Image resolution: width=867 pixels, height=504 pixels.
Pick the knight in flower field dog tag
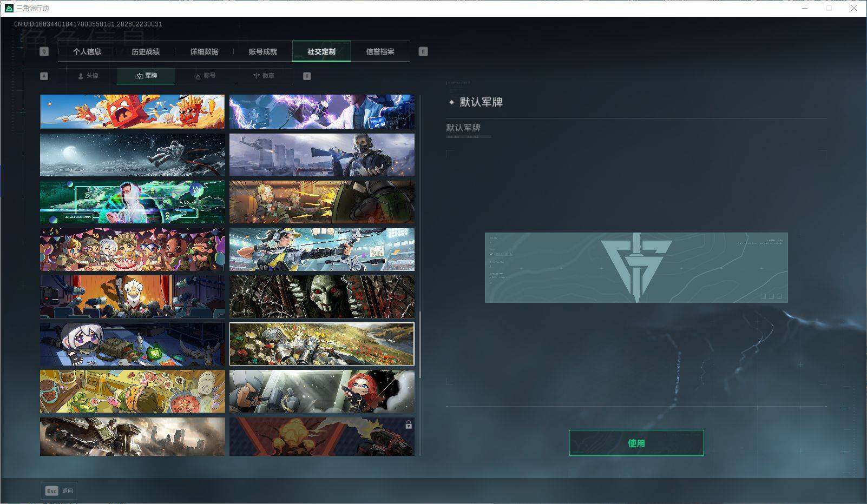pos(322,344)
